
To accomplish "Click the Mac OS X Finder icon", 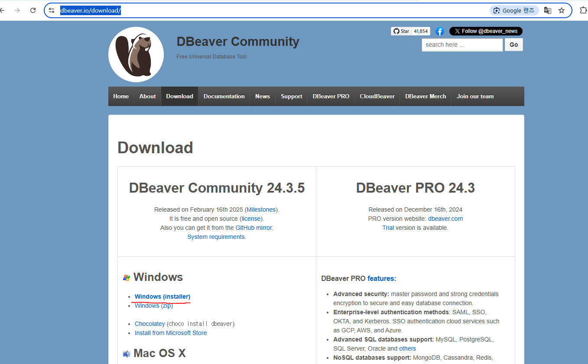I will 127,354.
